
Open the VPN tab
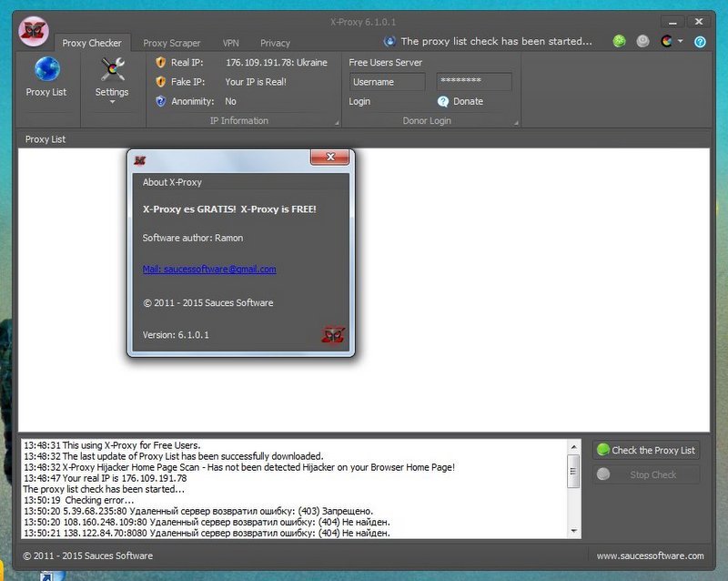231,43
